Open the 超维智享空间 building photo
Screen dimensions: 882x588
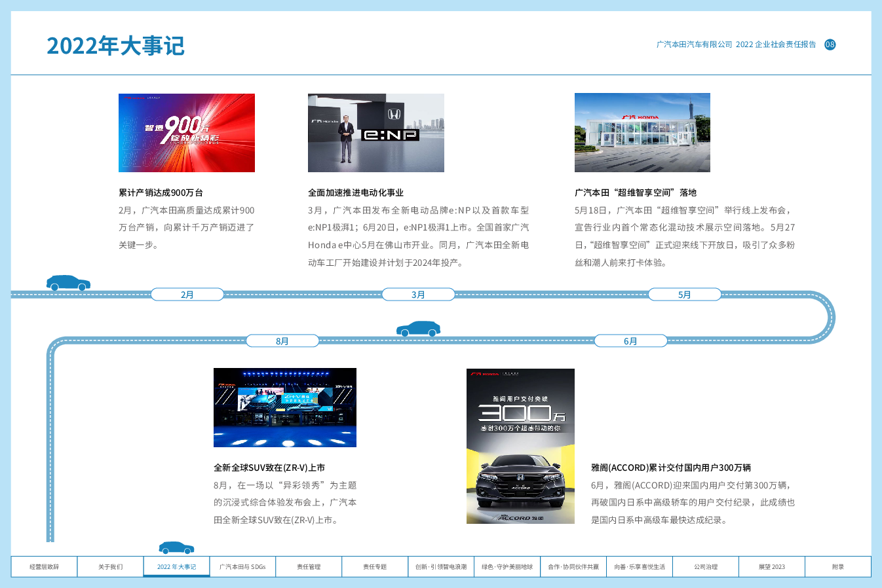click(x=642, y=132)
